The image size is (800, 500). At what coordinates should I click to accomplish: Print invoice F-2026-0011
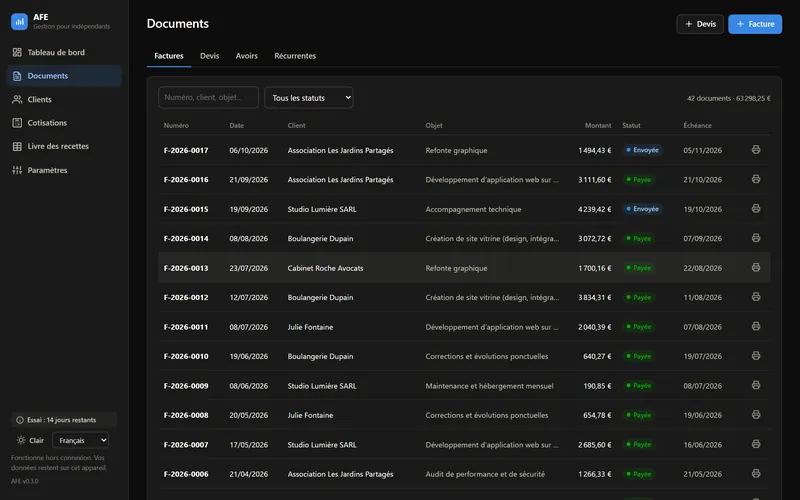click(756, 326)
